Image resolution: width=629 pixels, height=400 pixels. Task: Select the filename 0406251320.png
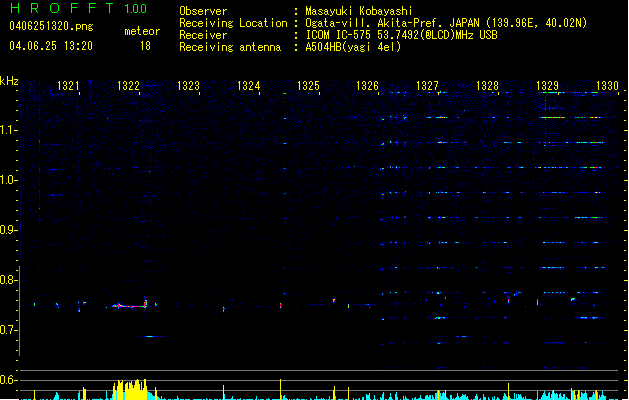(x=51, y=26)
